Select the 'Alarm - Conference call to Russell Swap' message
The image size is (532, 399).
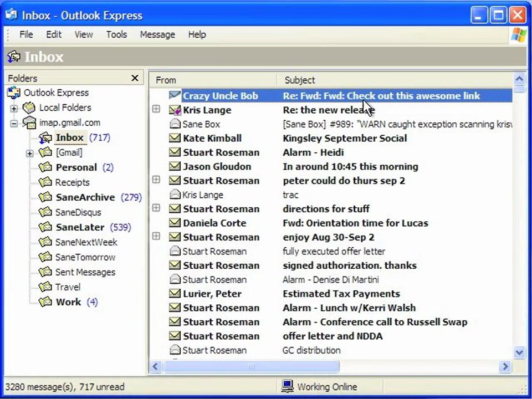(375, 321)
